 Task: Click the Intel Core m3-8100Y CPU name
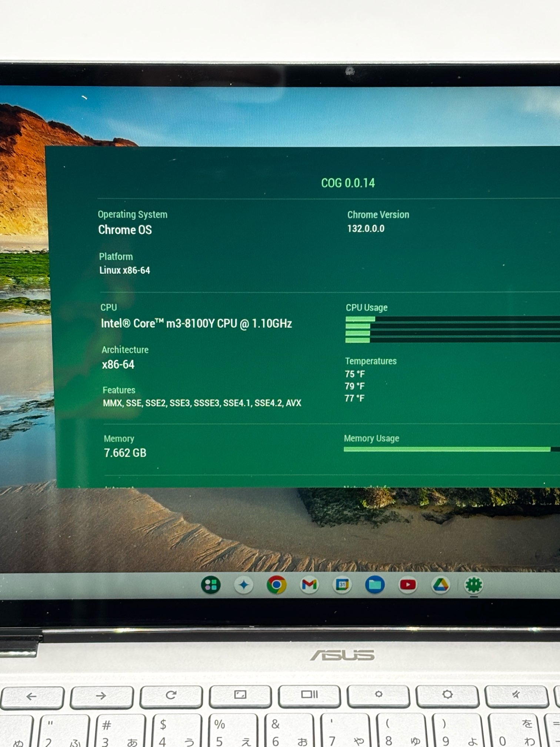196,323
